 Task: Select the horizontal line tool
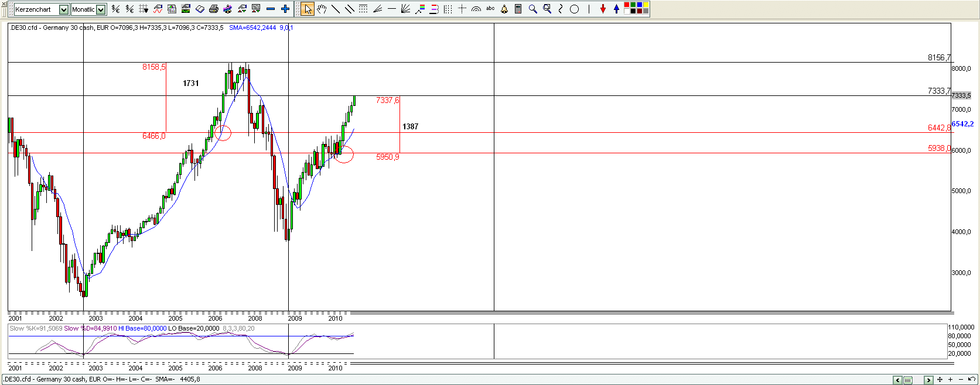click(x=392, y=9)
